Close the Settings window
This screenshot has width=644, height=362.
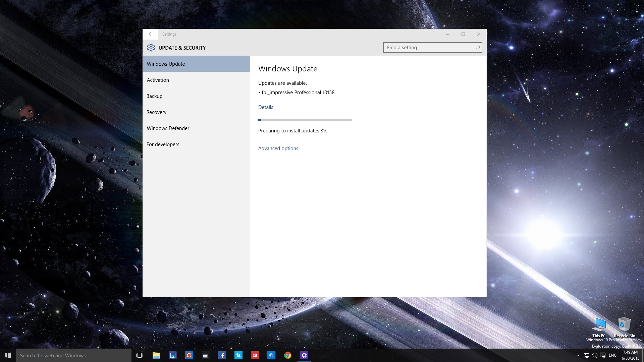pyautogui.click(x=479, y=34)
